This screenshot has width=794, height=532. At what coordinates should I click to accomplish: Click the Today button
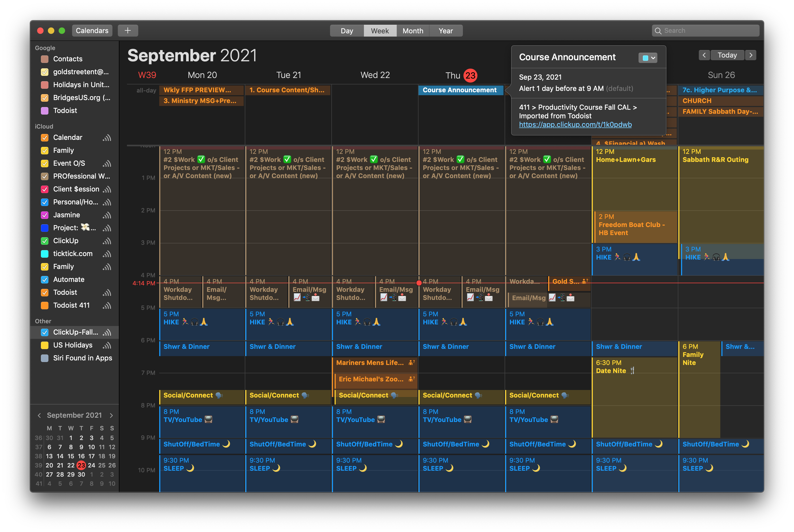(727, 55)
